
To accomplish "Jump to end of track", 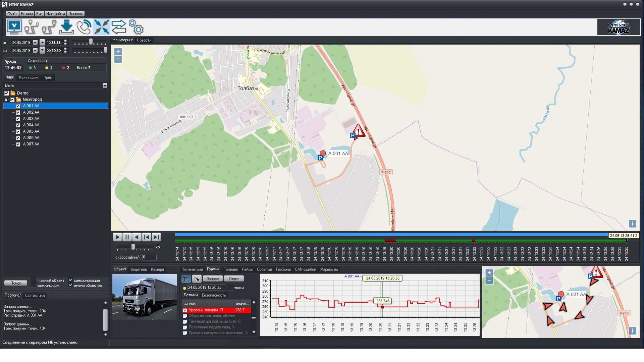I will (156, 237).
